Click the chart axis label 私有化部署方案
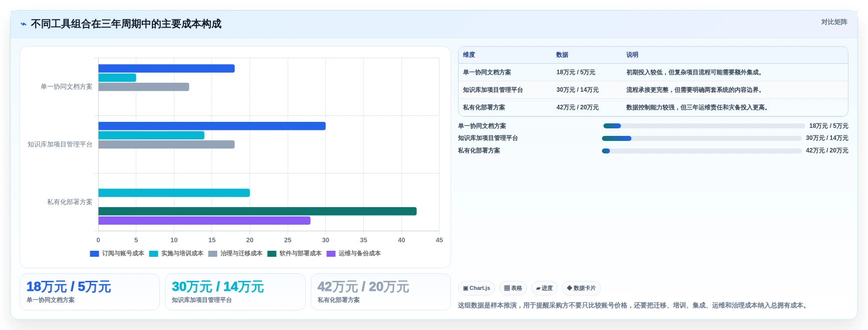This screenshot has width=868, height=330. coord(70,202)
